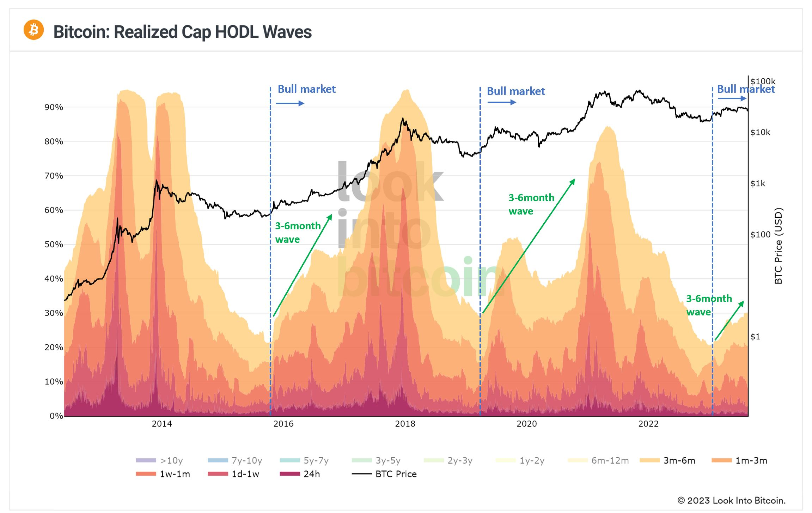Click the chart title Realized Cap HODL Waves
This screenshot has width=812, height=513.
182,32
